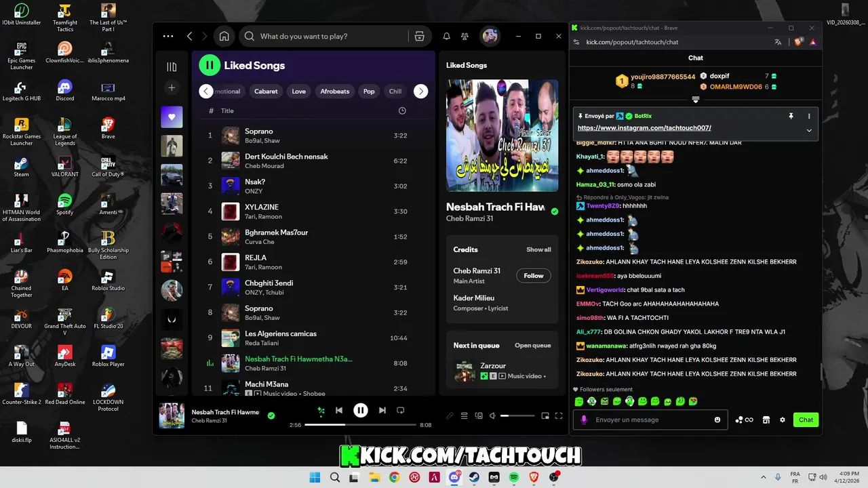Image resolution: width=868 pixels, height=488 pixels.
Task: Click the green Chat send button
Action: click(806, 420)
